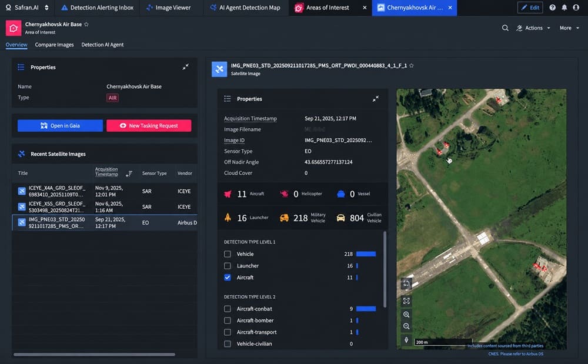This screenshot has width=588, height=364.
Task: Click the Vehicle 218 histogram bar
Action: coord(366,254)
